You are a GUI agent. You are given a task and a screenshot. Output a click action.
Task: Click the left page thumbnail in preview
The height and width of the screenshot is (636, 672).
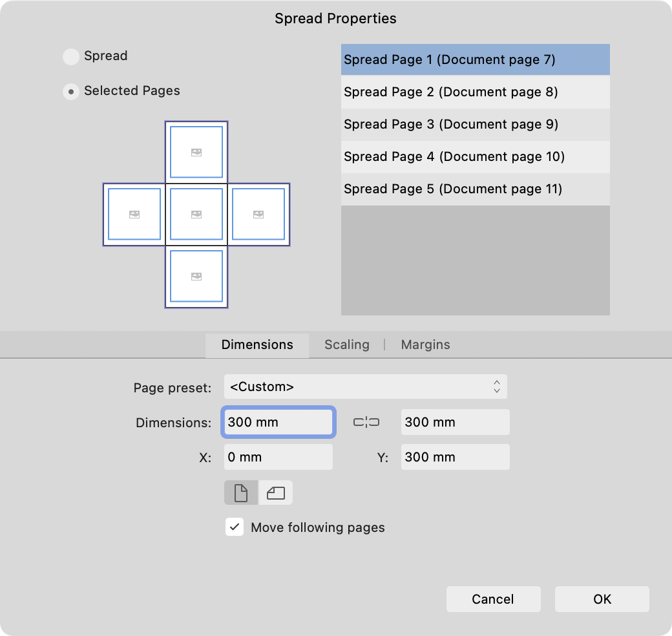(x=134, y=215)
